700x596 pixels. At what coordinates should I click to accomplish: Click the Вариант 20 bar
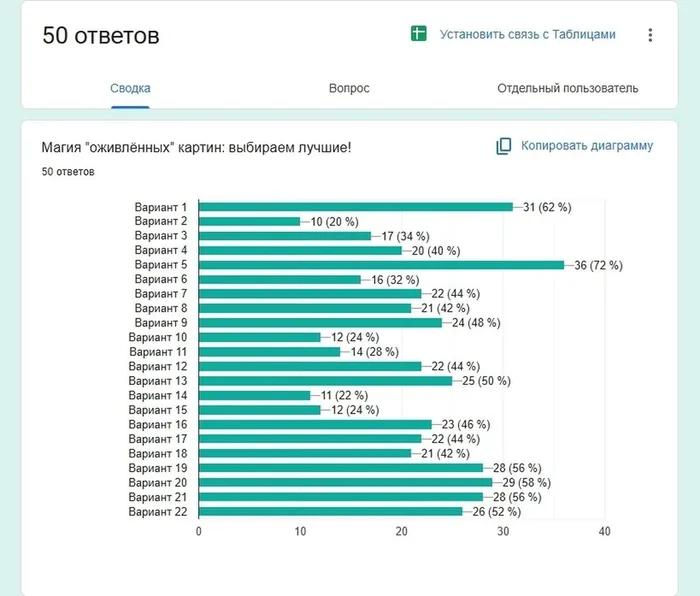[x=345, y=483]
